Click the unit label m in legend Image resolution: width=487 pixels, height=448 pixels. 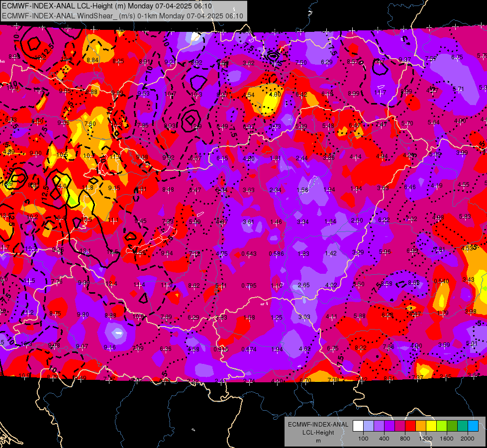tap(318, 441)
